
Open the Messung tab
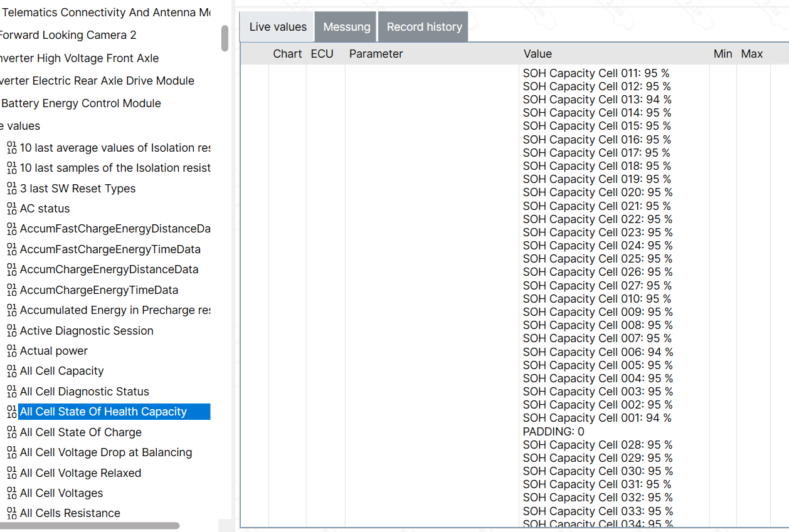pyautogui.click(x=346, y=27)
